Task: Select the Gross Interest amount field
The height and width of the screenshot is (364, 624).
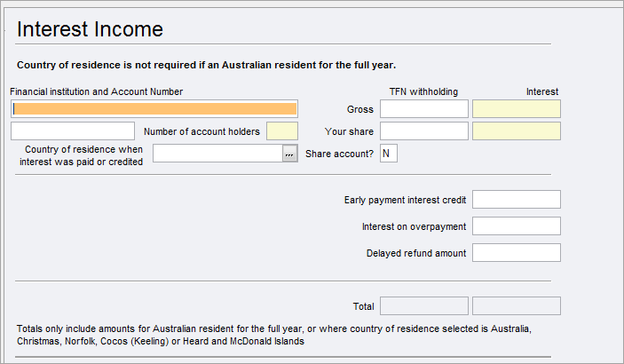Action: point(516,109)
